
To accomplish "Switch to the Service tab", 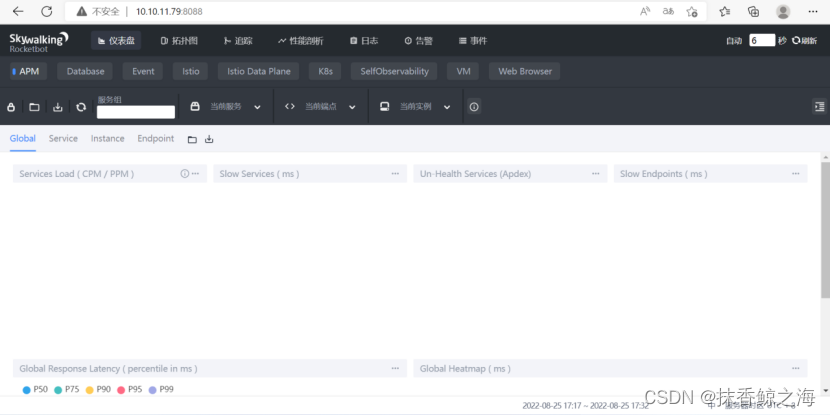I will click(63, 138).
